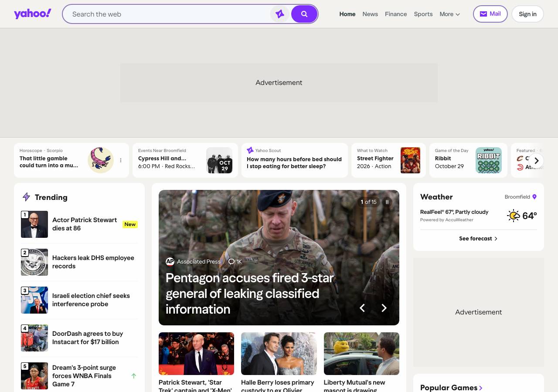Click the purple magnifier search button
558x392 pixels.
pyautogui.click(x=304, y=14)
